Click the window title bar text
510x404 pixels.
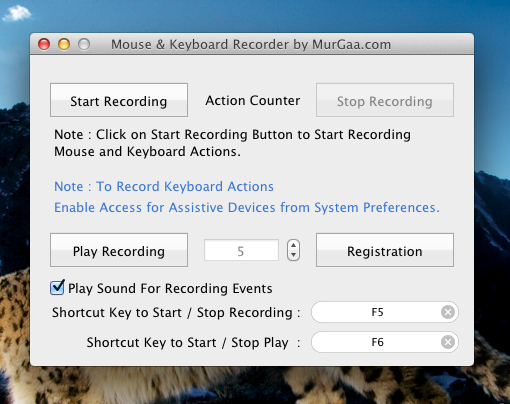pyautogui.click(x=251, y=44)
